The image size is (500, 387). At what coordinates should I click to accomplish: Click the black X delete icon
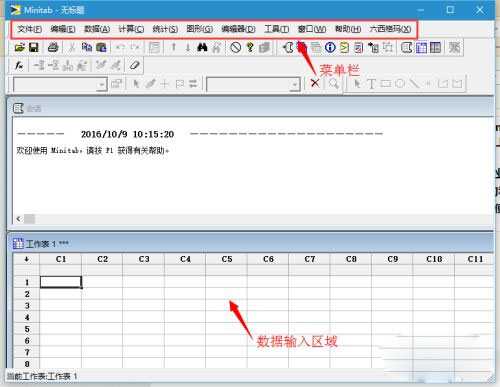tap(315, 83)
